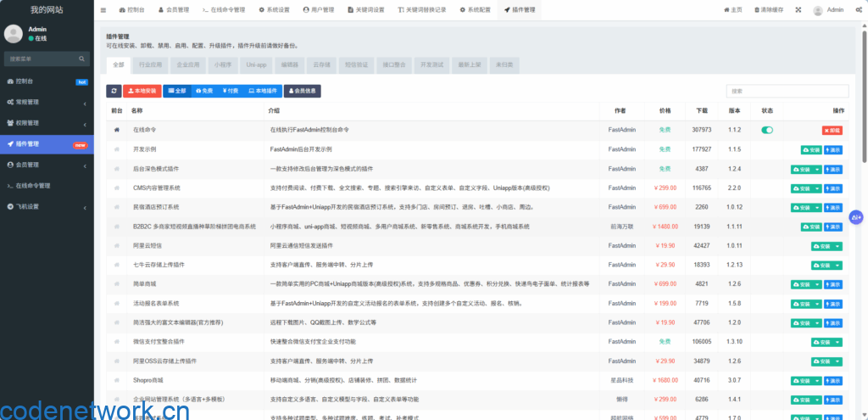Screen dimensions: 868x420
Task: Click the magnifier icon in sidebar search
Action: 81,59
